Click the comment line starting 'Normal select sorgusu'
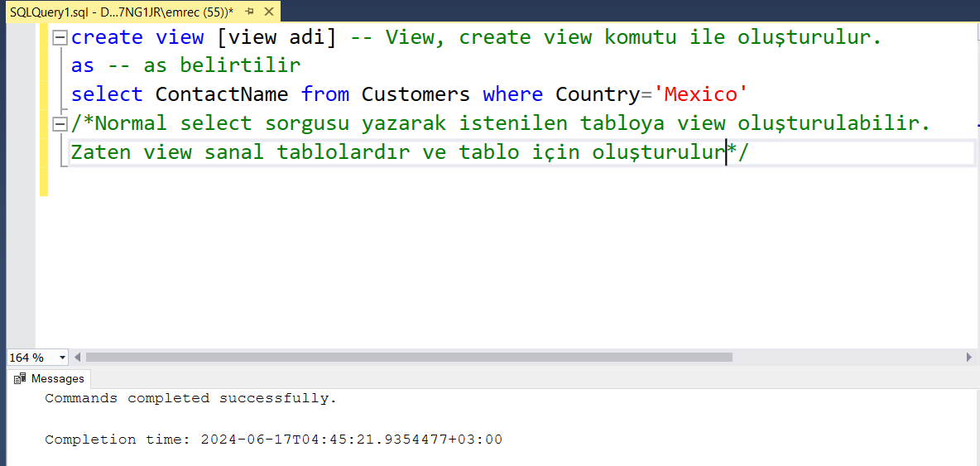The height and width of the screenshot is (466, 980). tap(501, 123)
